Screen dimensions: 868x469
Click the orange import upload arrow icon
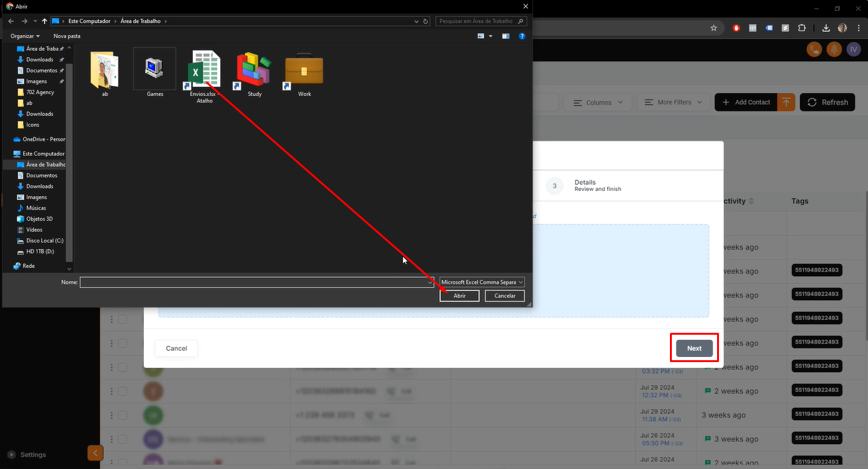point(786,102)
